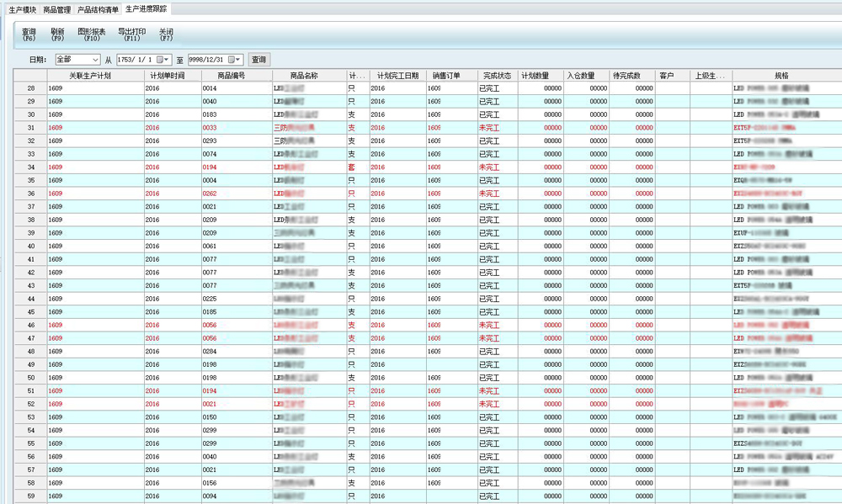Select row number 37
Screen dimensions: 842x504
pos(30,207)
